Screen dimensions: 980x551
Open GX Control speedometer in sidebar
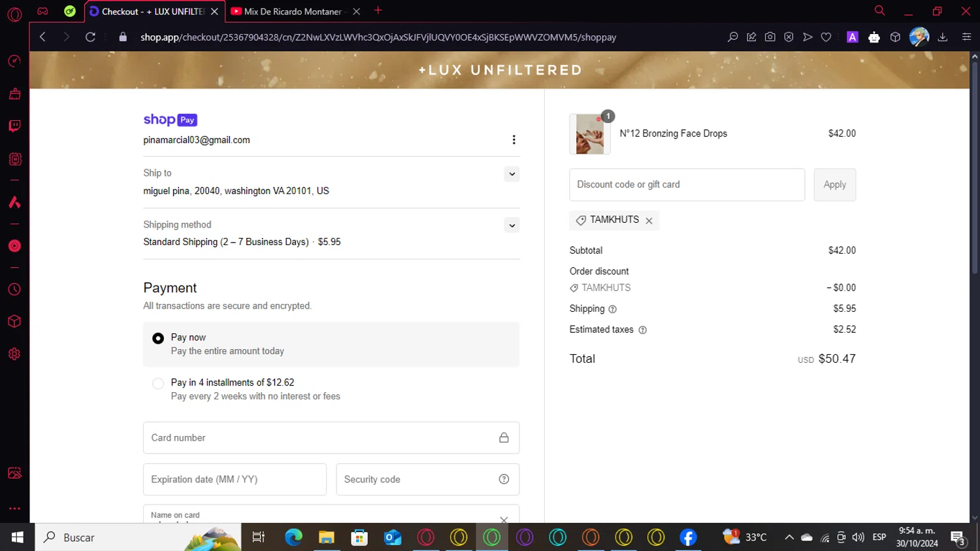point(14,61)
